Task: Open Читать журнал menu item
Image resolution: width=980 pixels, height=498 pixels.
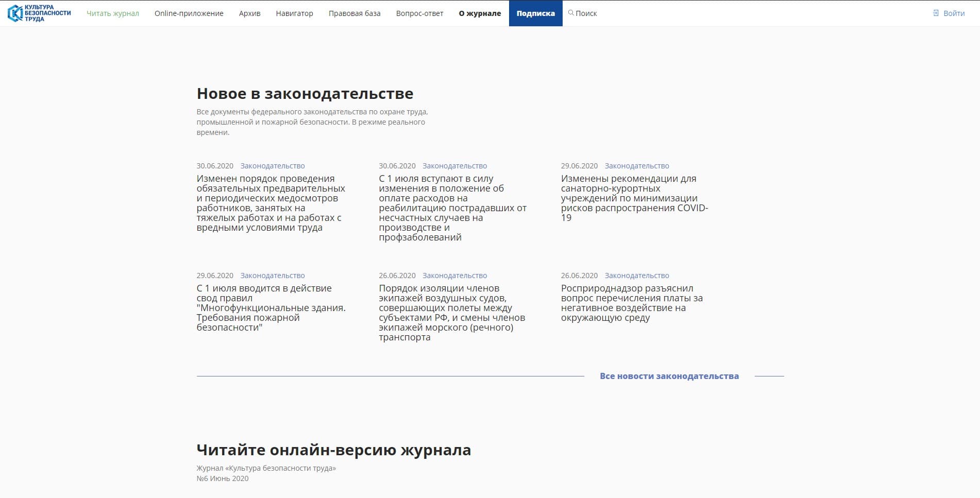Action: click(x=113, y=13)
